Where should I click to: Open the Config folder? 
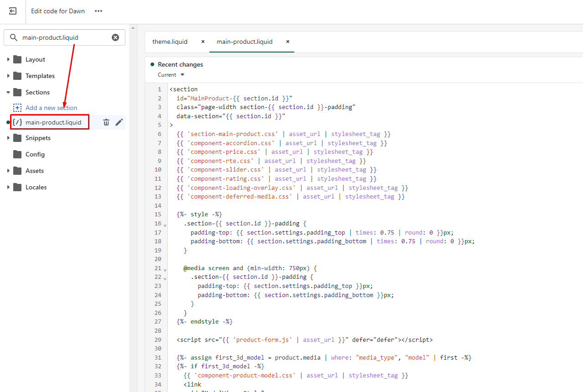35,154
